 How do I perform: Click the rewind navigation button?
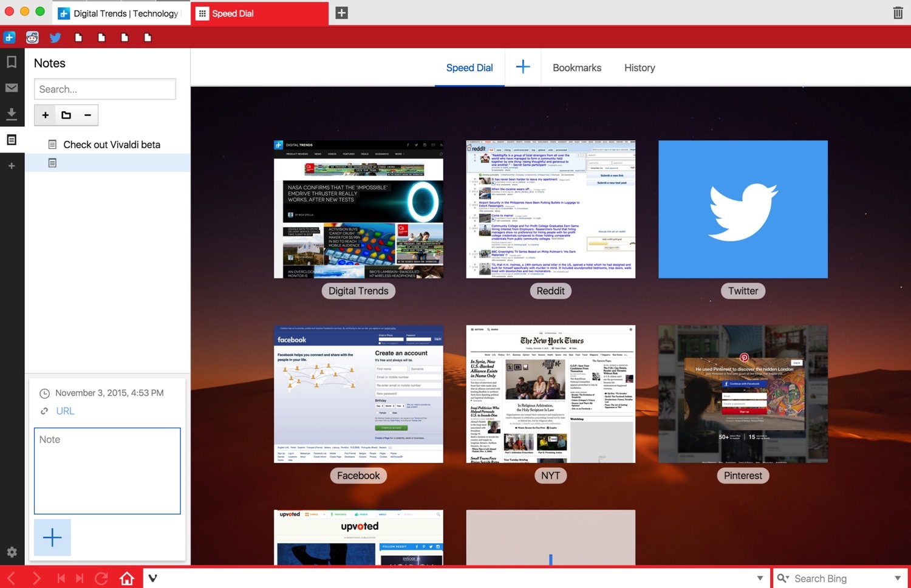61,578
